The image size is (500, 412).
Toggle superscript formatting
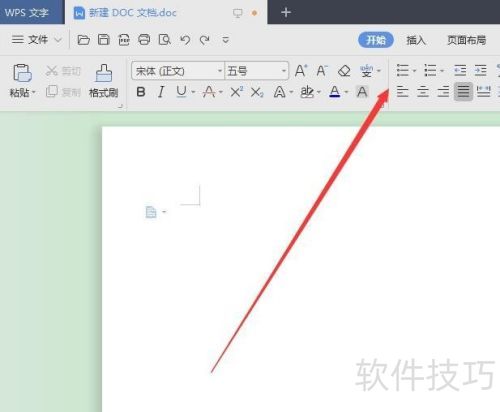click(x=237, y=92)
